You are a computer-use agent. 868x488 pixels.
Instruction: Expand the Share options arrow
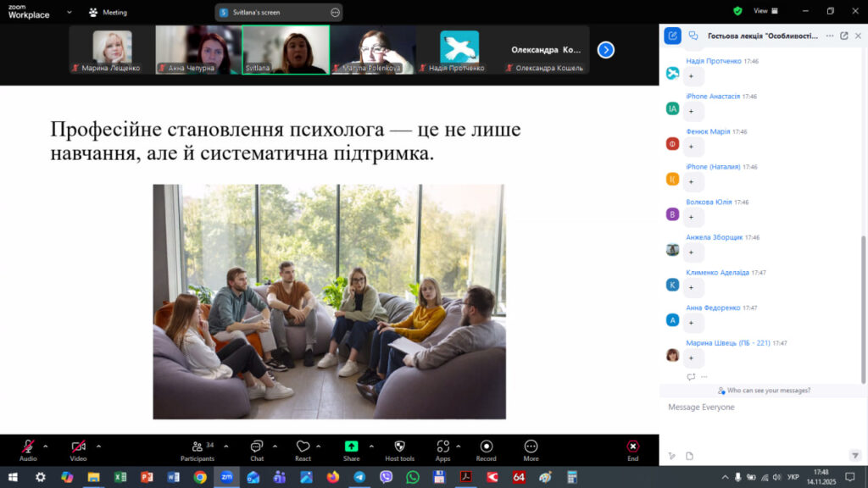[x=371, y=446]
